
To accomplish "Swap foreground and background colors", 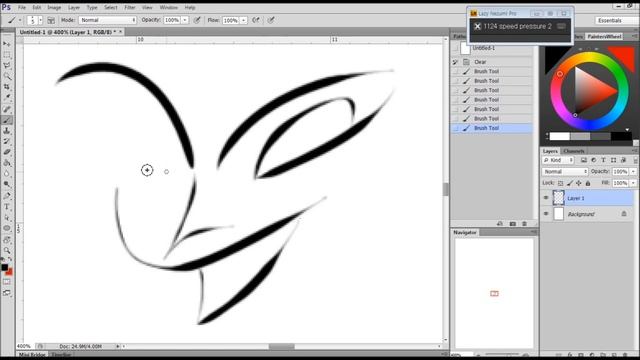I will [10, 260].
